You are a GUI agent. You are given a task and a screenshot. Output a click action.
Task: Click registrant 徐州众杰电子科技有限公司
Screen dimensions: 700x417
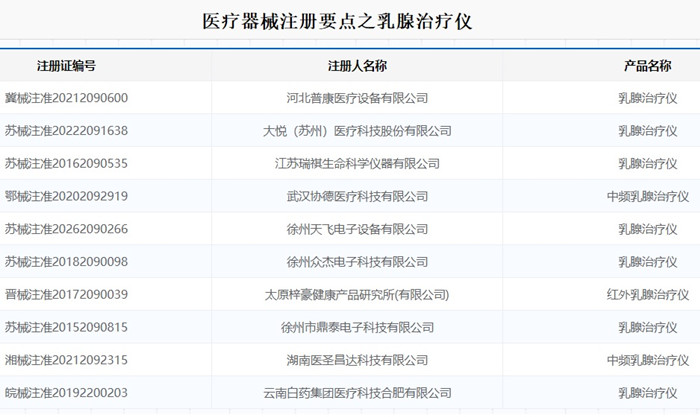click(x=357, y=262)
